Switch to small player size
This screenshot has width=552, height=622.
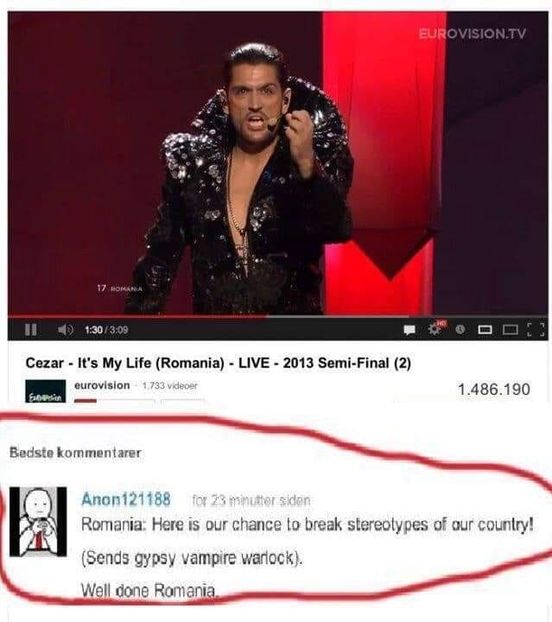tap(485, 330)
